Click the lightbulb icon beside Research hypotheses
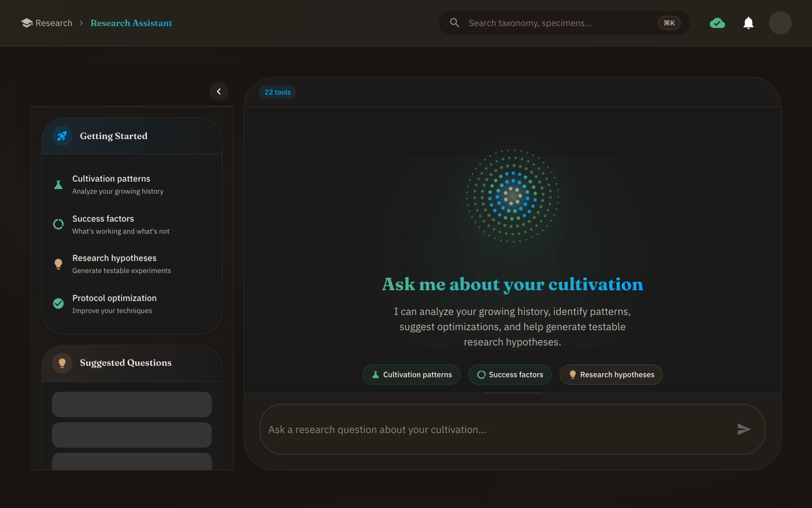Viewport: 812px width, 508px height. 58,264
